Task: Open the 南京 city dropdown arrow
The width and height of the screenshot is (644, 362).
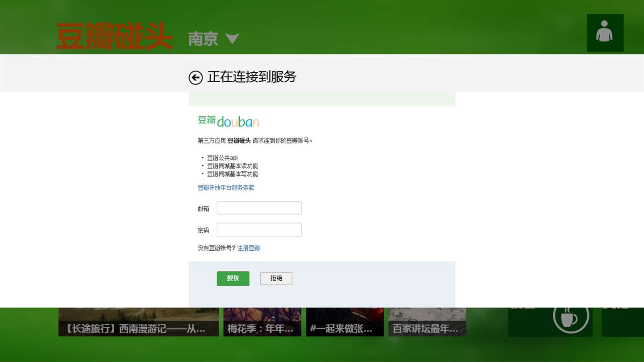Action: click(x=232, y=39)
